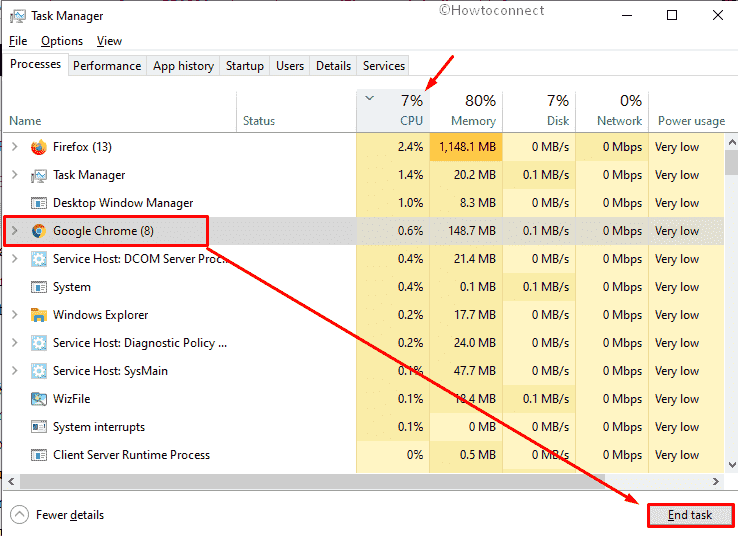Screen dimensions: 738x536
Task: Switch to the Services tab
Action: click(384, 66)
